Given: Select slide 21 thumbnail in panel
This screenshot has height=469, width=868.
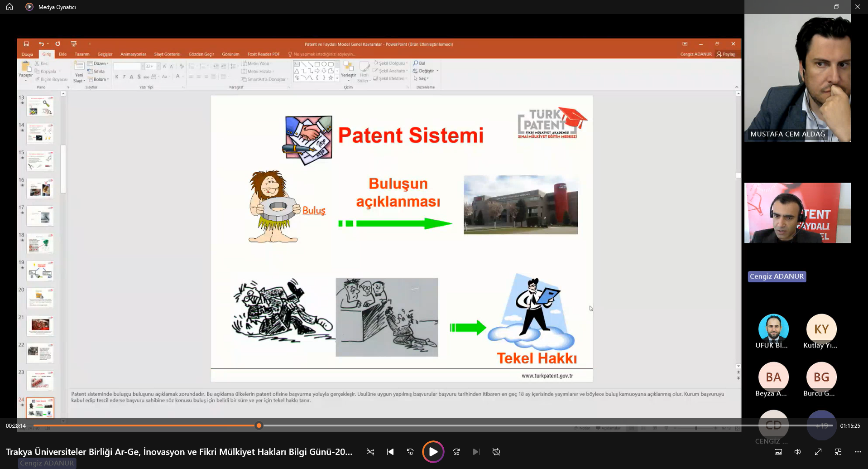Looking at the screenshot, I should (40, 325).
